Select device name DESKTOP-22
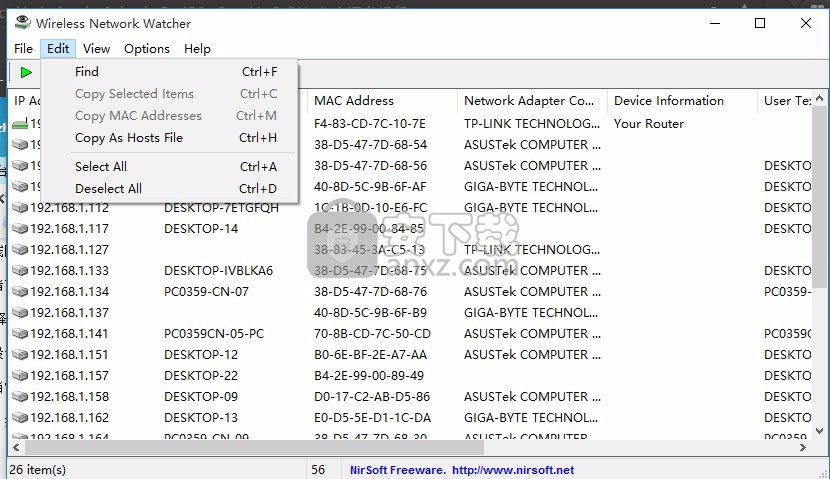The width and height of the screenshot is (830, 479). (x=201, y=375)
